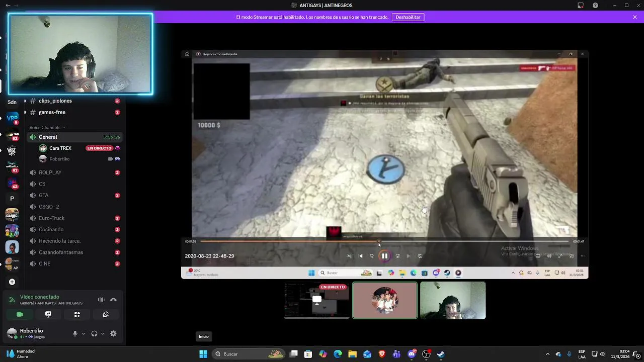Toggle repeat in the media player
The width and height of the screenshot is (644, 362).
coord(420,256)
